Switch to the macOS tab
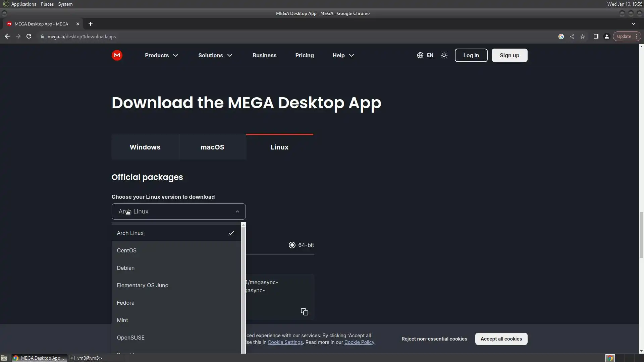644x362 pixels. pos(212,147)
